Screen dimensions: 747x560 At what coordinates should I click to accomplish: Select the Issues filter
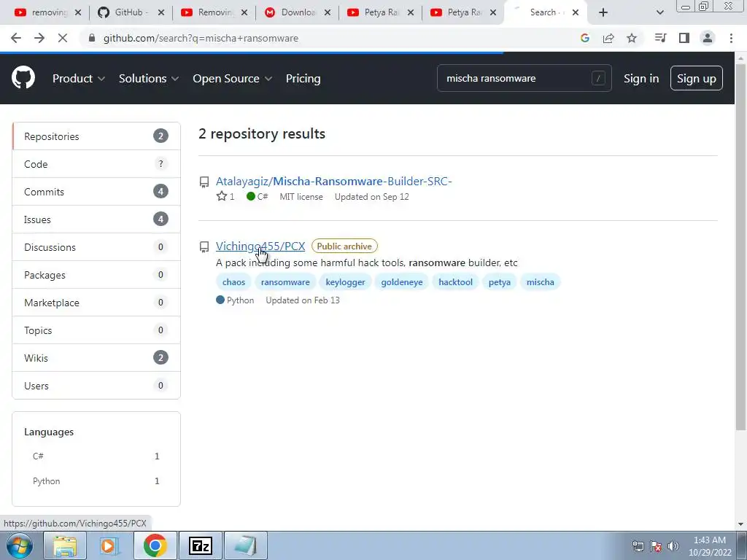click(x=96, y=219)
